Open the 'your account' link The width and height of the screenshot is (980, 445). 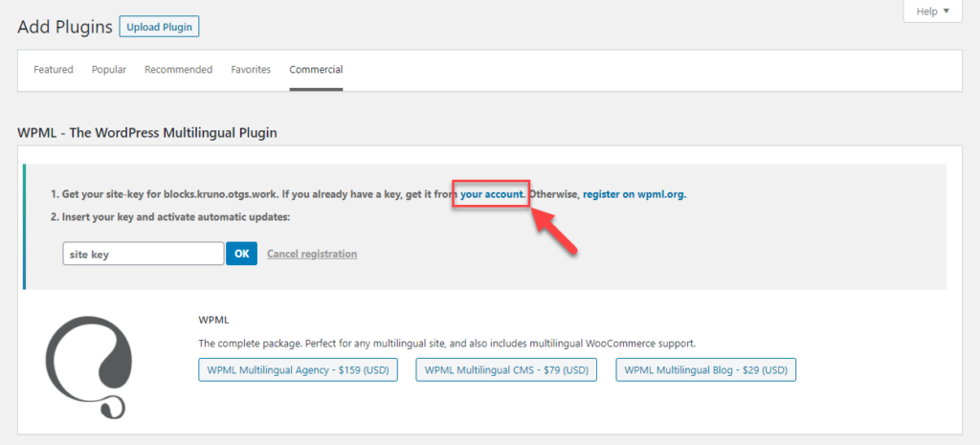492,194
